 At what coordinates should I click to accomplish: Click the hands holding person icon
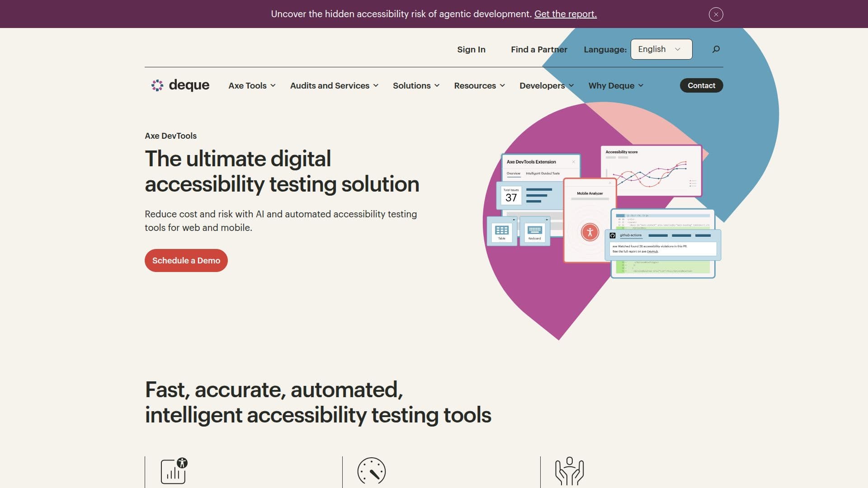(569, 471)
